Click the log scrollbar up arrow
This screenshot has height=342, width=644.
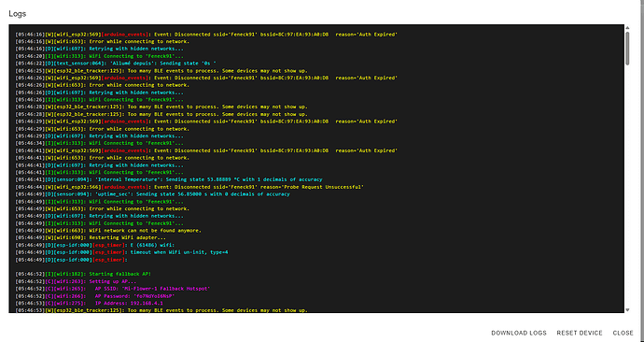[x=627, y=28]
